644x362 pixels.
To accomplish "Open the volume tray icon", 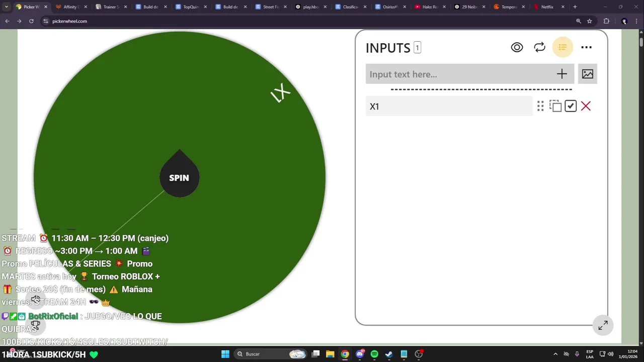I will click(x=610, y=354).
